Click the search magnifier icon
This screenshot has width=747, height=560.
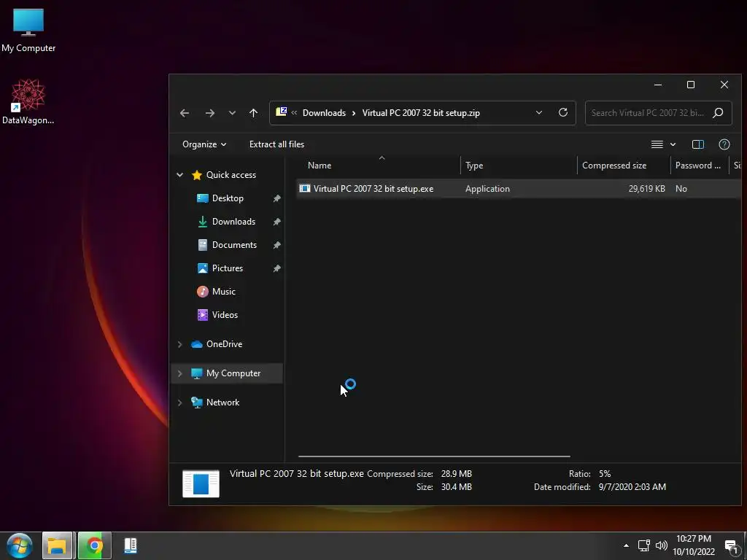[x=718, y=113]
